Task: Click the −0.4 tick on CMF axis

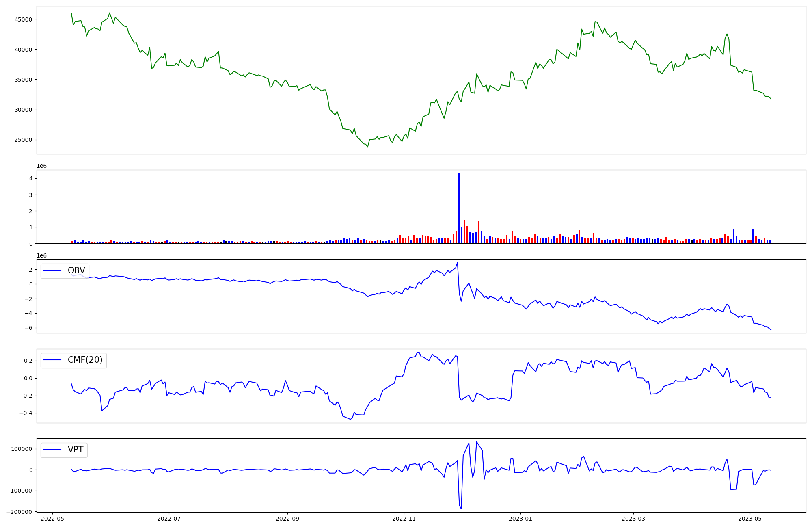Action: pyautogui.click(x=26, y=413)
